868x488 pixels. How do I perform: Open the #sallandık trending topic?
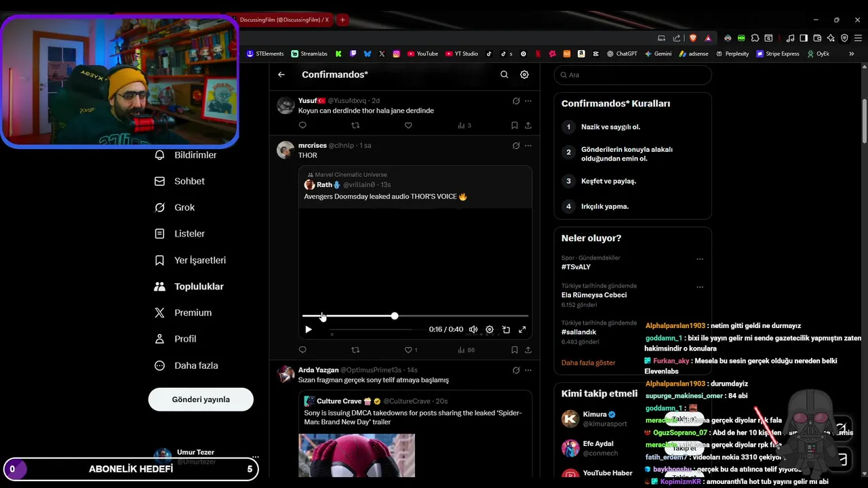pos(578,332)
